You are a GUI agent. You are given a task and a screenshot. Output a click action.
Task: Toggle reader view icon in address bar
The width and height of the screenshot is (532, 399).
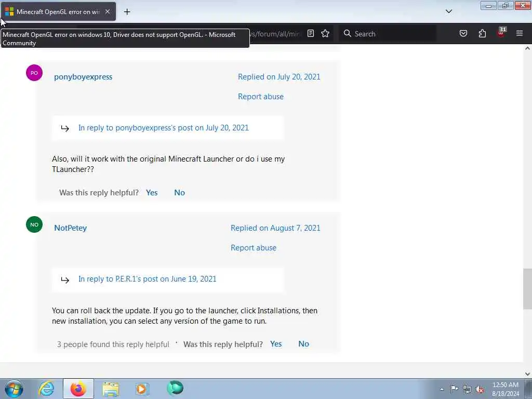(311, 33)
